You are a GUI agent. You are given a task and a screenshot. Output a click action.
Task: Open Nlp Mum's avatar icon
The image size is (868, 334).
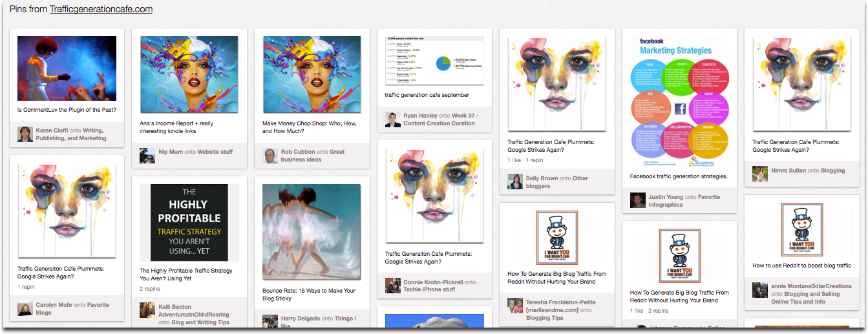pyautogui.click(x=147, y=155)
